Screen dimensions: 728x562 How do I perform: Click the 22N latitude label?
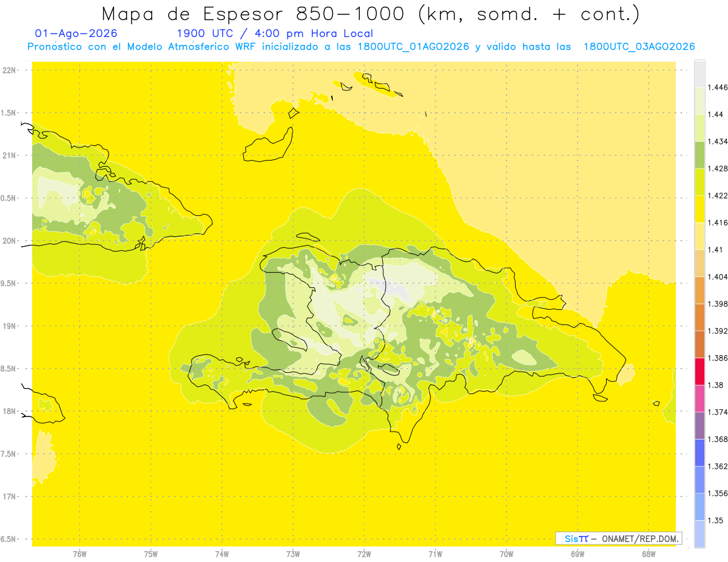[x=10, y=70]
